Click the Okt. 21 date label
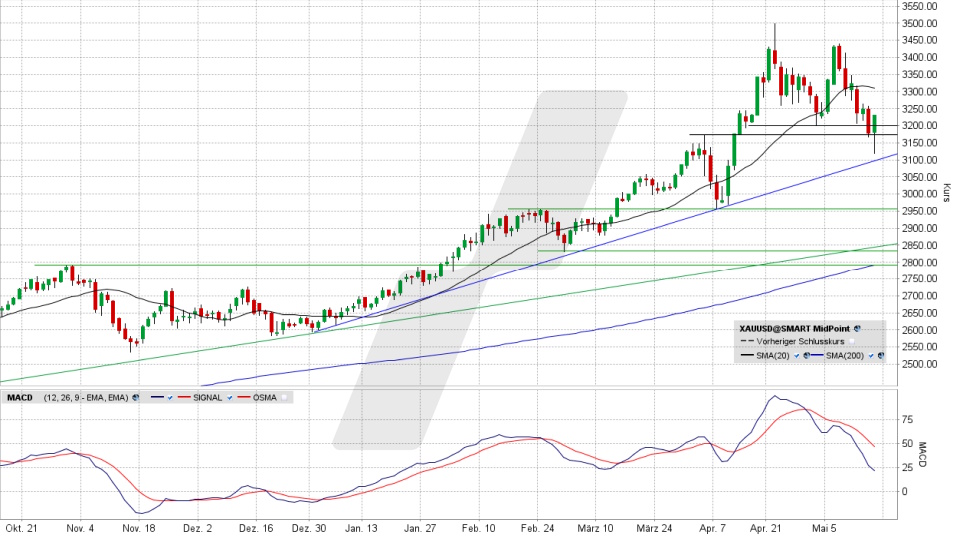The width and height of the screenshot is (960, 540). click(x=21, y=528)
